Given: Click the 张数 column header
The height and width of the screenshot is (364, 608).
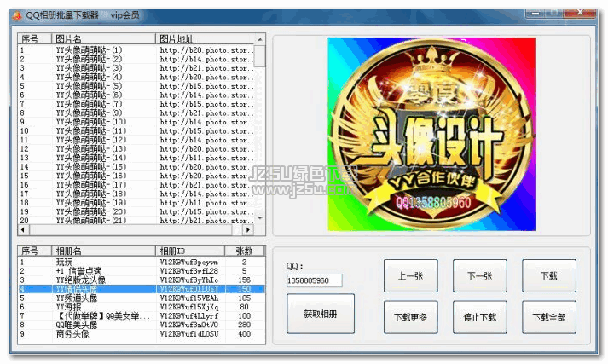Looking at the screenshot, I should pyautogui.click(x=245, y=251).
